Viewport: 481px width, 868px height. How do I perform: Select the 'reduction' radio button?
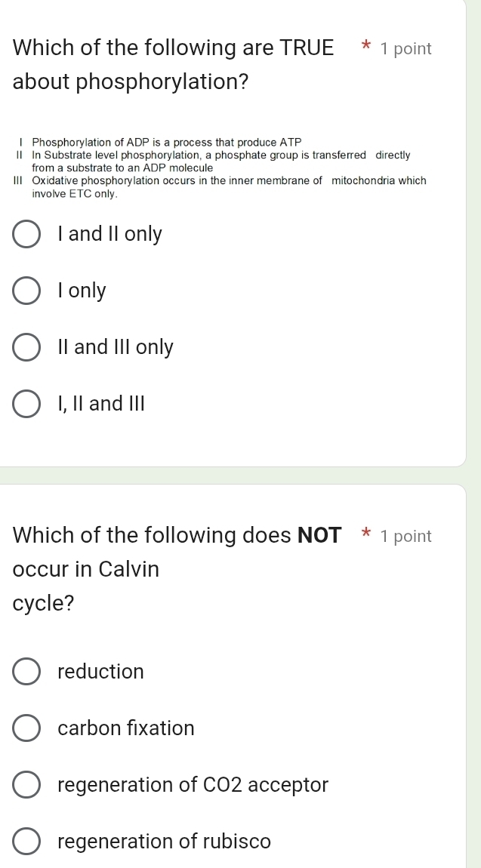tap(27, 671)
